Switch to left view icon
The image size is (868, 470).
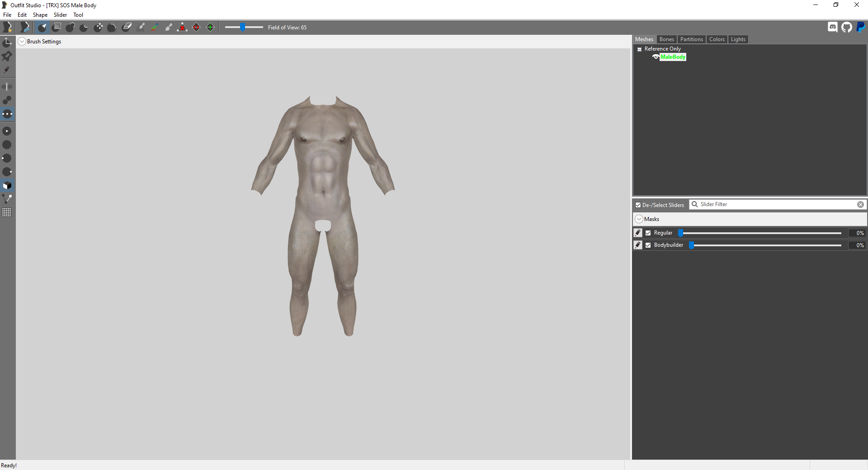7,158
